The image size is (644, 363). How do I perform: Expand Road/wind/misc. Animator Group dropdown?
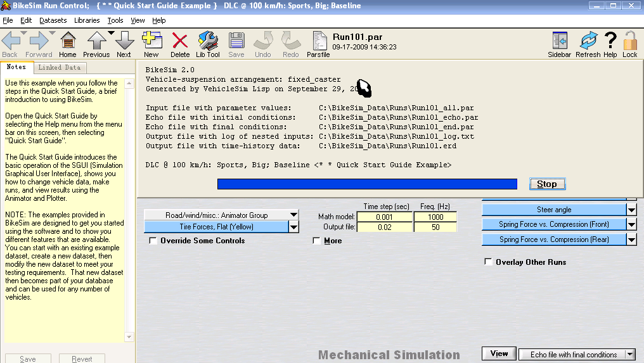click(x=293, y=215)
